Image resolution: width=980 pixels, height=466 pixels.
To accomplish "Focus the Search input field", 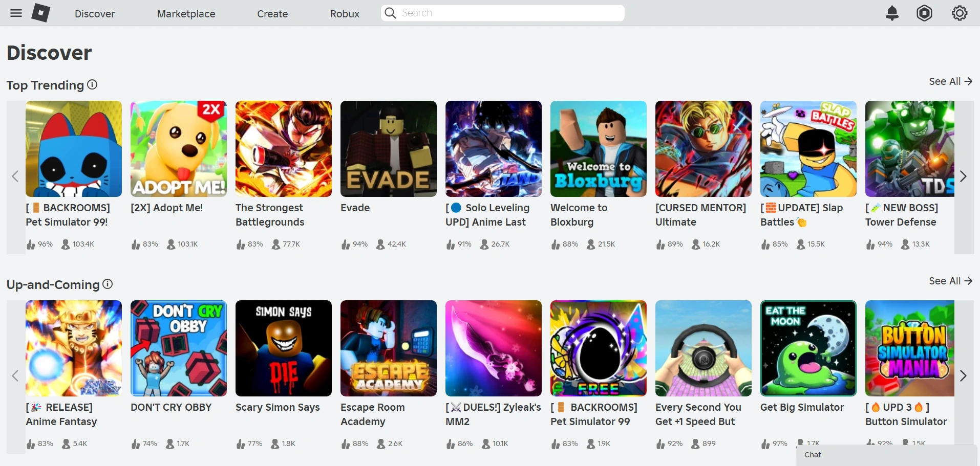I will (x=502, y=13).
